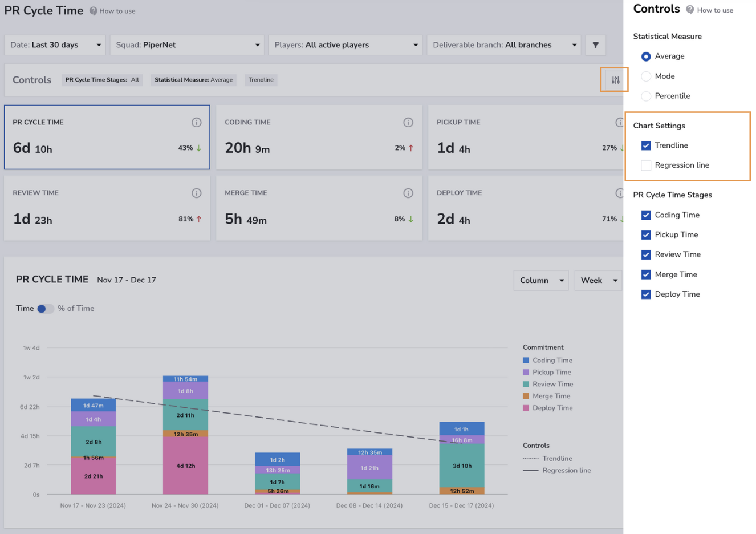Select the Percentile radio option

(646, 96)
